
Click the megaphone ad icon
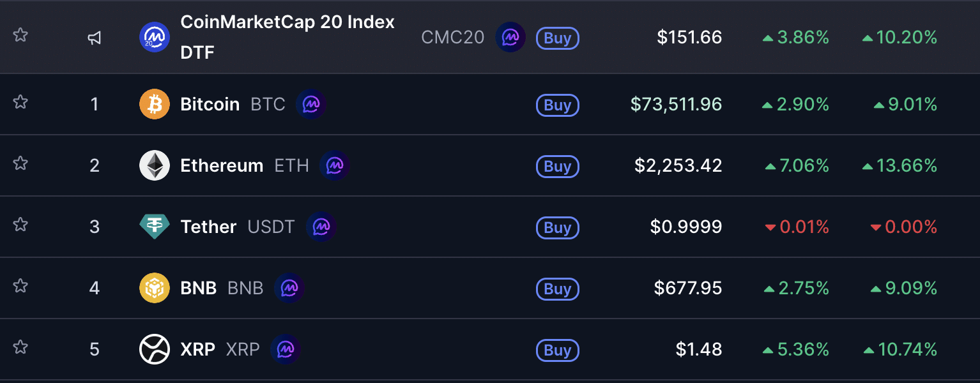click(x=95, y=38)
